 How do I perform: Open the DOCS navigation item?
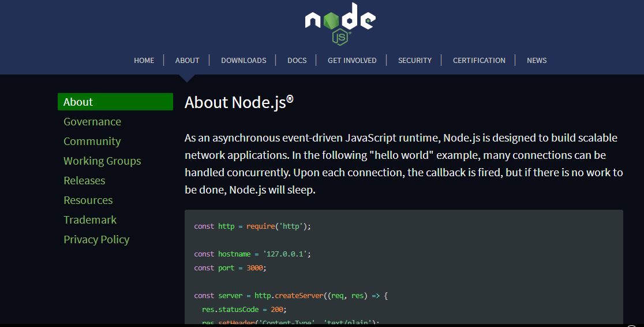[x=297, y=61]
